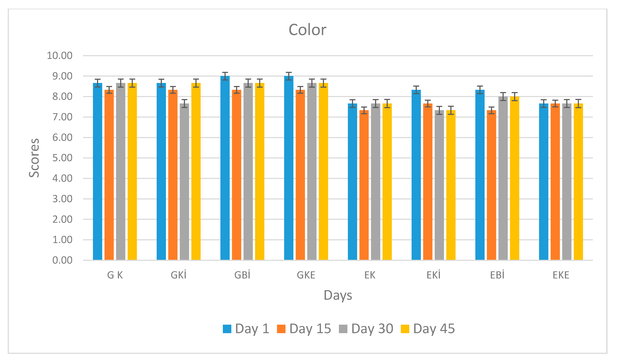Select the yellow Day 45 bar for EKİ
The height and width of the screenshot is (364, 618).
[451, 186]
